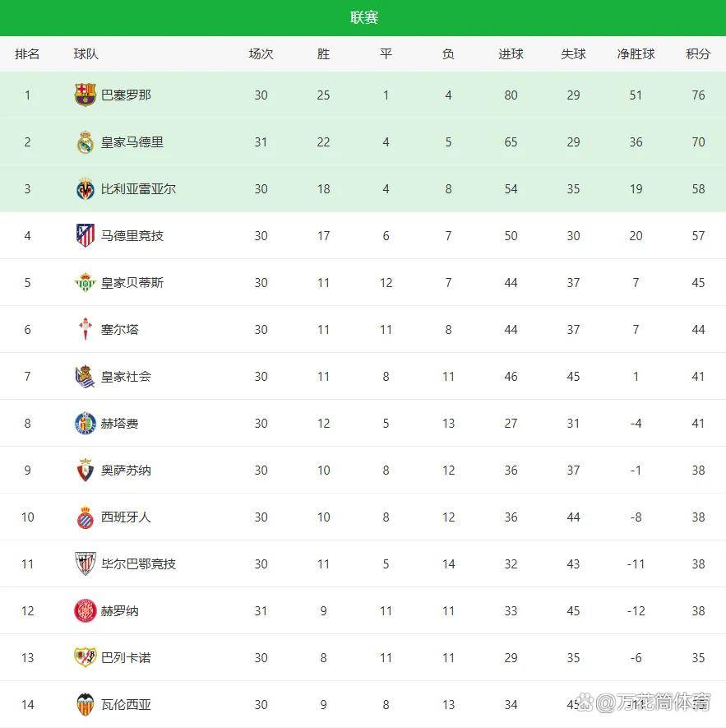Click the Osasuna crest icon
This screenshot has height=728, width=726.
click(x=86, y=471)
